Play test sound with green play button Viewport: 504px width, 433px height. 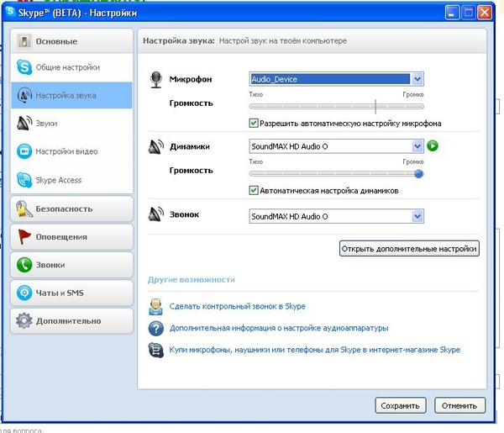point(433,146)
